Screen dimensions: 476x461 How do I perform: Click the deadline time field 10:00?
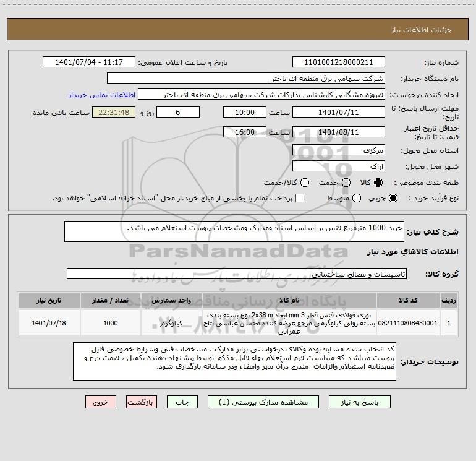point(245,112)
